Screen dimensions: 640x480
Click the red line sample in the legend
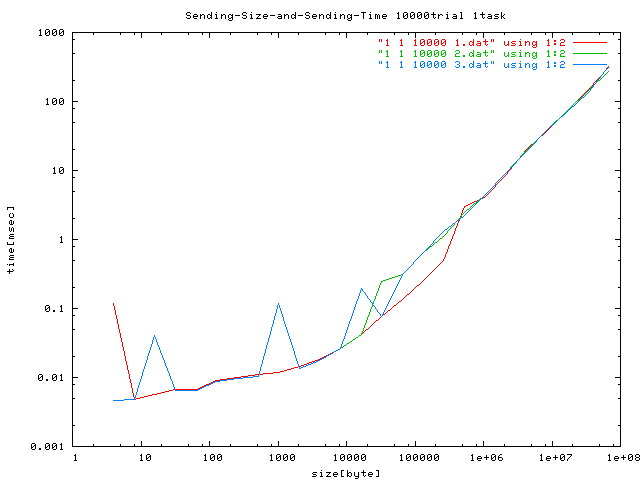click(591, 41)
